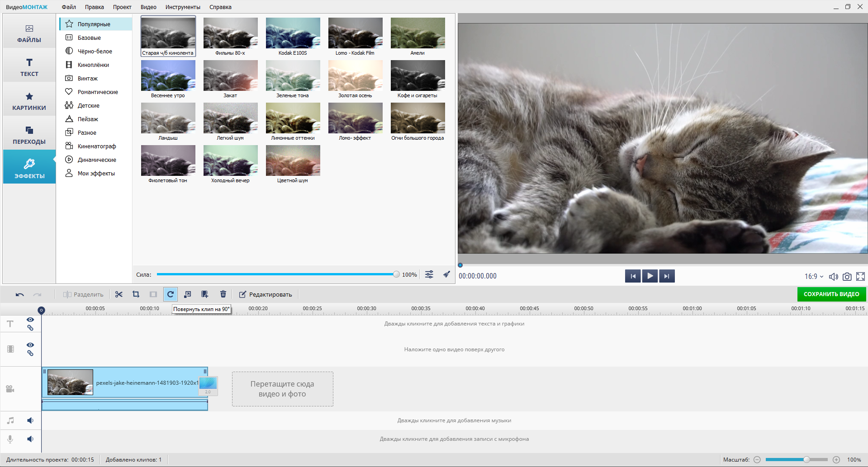Open the effect settings sliders icon
The height and width of the screenshot is (467, 868).
[x=429, y=274]
